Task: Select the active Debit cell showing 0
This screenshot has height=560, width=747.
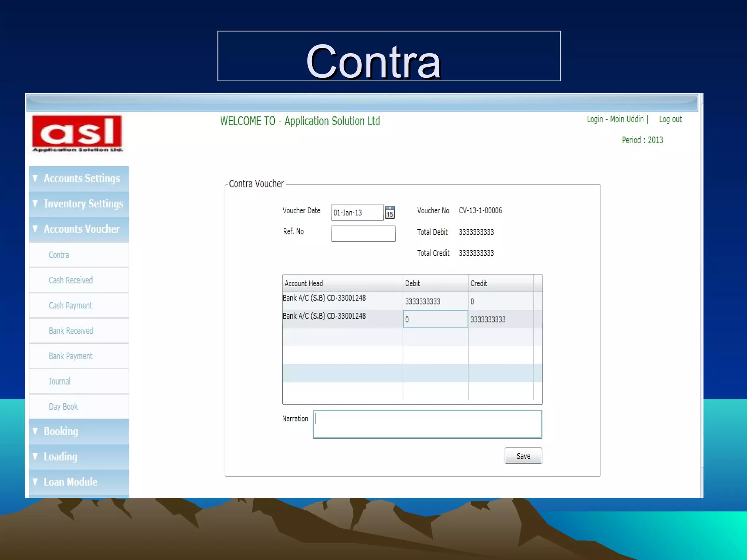Action: pyautogui.click(x=436, y=319)
